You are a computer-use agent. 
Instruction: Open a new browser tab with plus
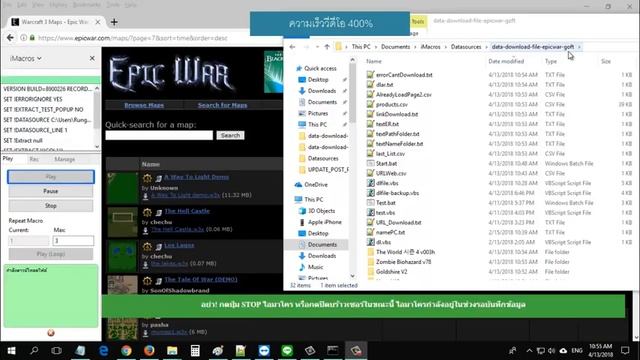point(114,22)
